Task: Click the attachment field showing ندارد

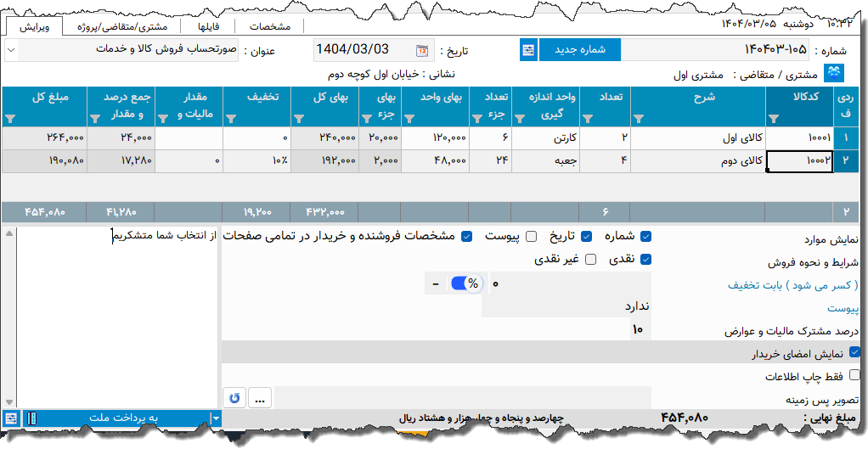Action: click(566, 306)
